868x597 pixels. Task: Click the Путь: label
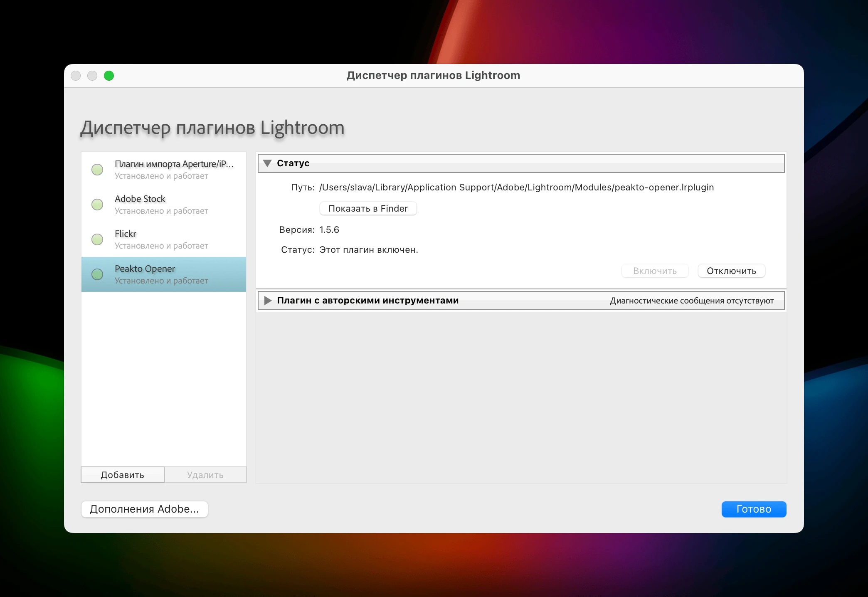tap(303, 187)
